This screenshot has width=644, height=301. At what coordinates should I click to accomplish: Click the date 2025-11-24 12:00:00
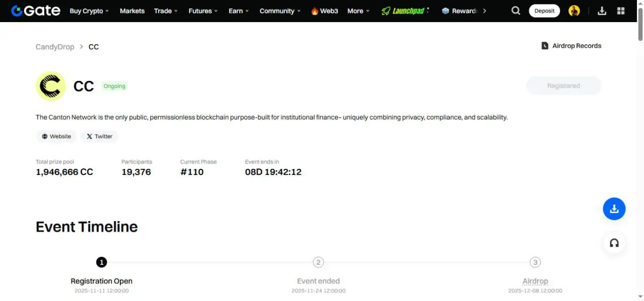click(x=318, y=290)
